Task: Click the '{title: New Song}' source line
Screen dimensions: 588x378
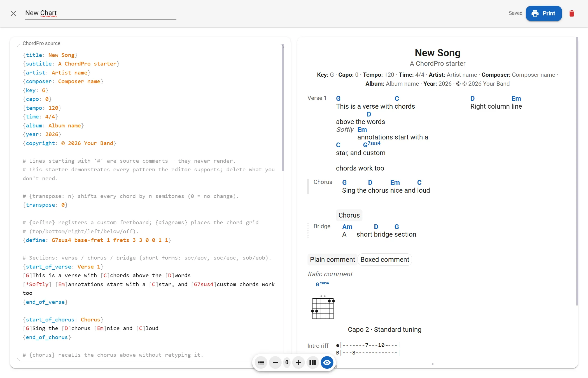Action: tap(50, 55)
